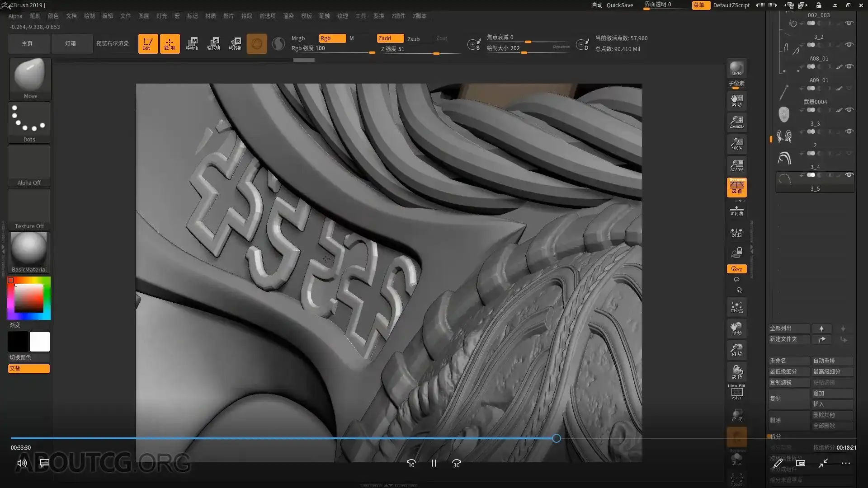Expand the 拆分 (Split) section

coord(776,436)
